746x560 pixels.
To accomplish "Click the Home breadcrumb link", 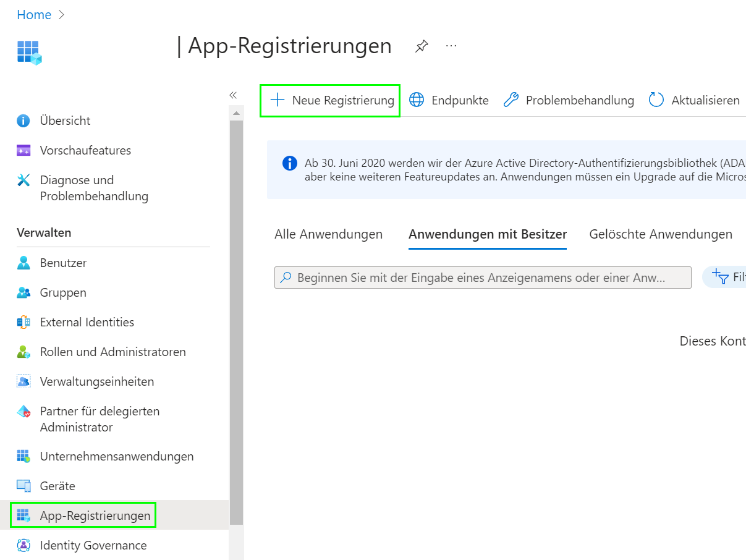I will point(34,15).
